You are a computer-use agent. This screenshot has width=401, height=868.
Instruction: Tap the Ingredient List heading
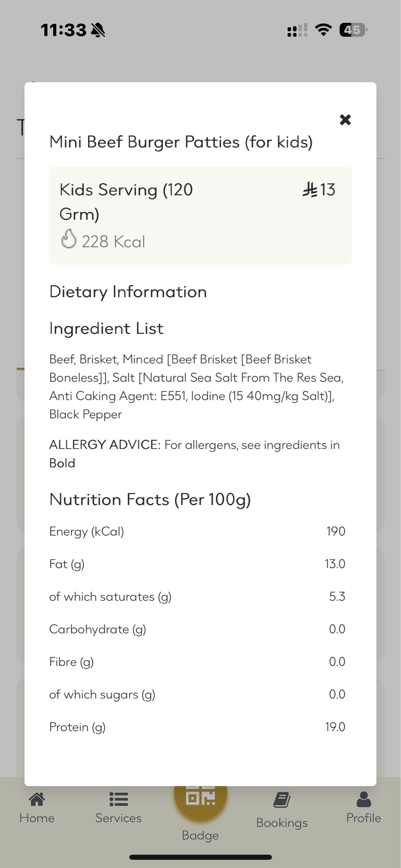106,329
